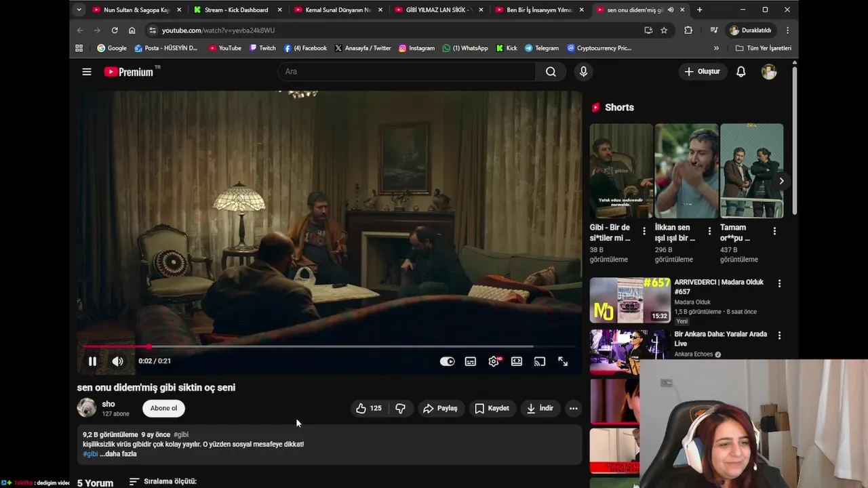Image resolution: width=868 pixels, height=488 pixels.
Task: Open Short 'Tamam or**pu' thumbnail
Action: pos(751,171)
